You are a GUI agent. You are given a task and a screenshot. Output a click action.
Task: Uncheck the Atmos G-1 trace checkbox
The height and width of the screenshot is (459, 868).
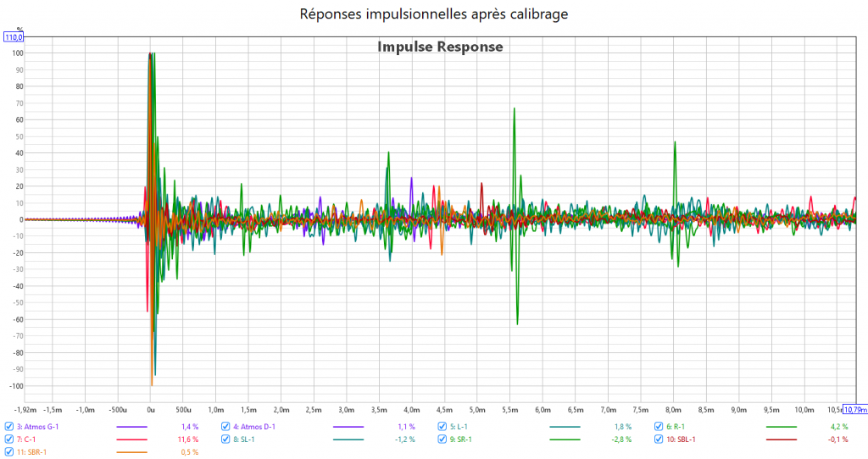[9, 427]
